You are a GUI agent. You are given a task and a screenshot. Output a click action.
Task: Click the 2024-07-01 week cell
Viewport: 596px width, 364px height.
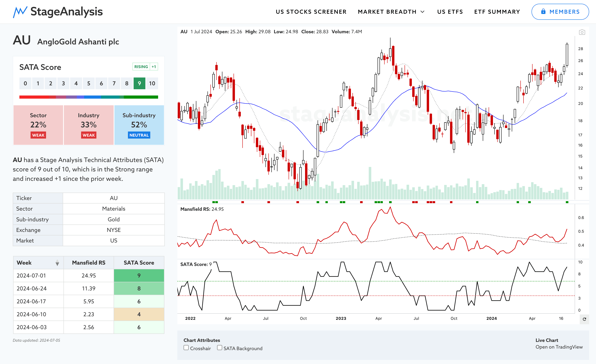pyautogui.click(x=38, y=276)
